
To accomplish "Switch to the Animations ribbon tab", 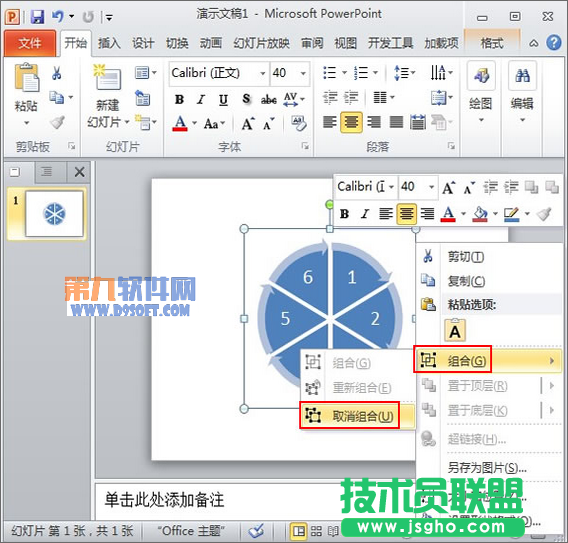I will click(x=211, y=43).
